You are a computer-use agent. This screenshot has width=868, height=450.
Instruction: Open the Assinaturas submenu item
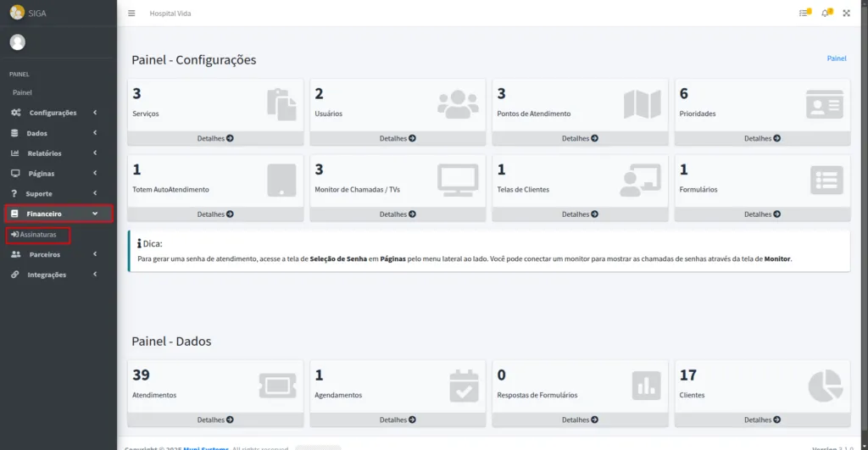(38, 234)
